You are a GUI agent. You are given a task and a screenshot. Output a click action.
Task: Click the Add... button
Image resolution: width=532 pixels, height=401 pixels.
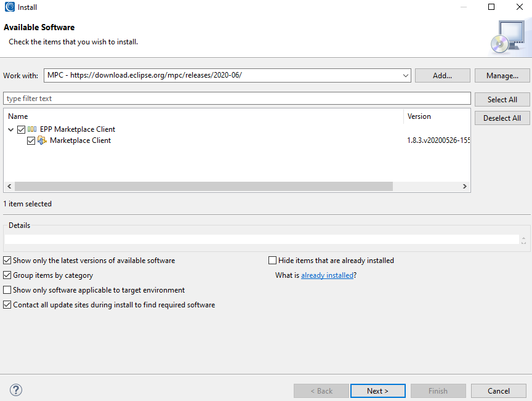443,75
